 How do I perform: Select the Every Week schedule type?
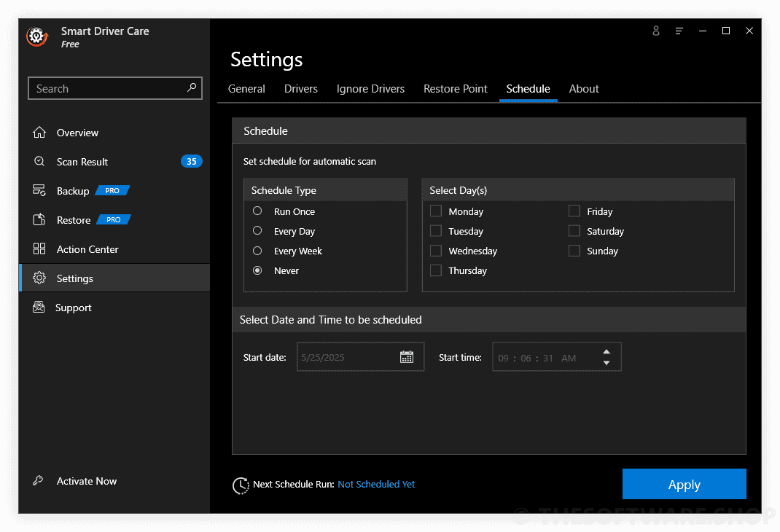click(x=257, y=251)
